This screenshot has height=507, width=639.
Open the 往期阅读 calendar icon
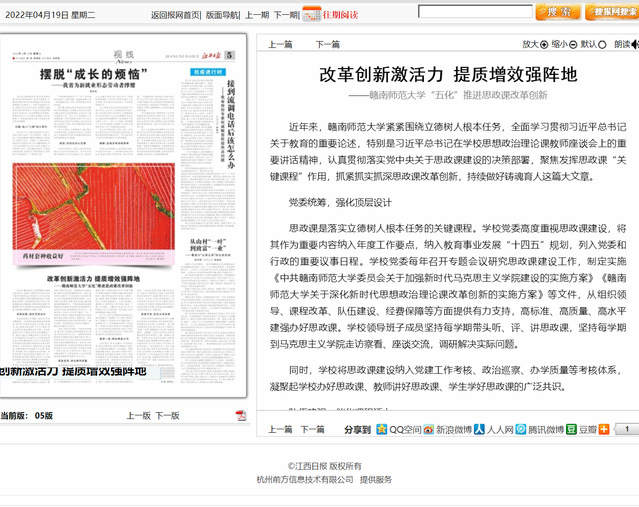pos(312,14)
